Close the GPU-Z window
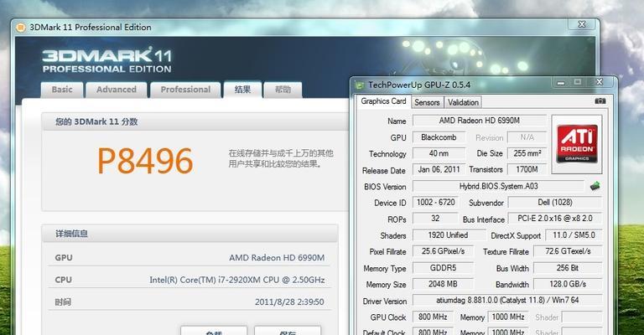The width and height of the screenshot is (644, 335). point(600,82)
